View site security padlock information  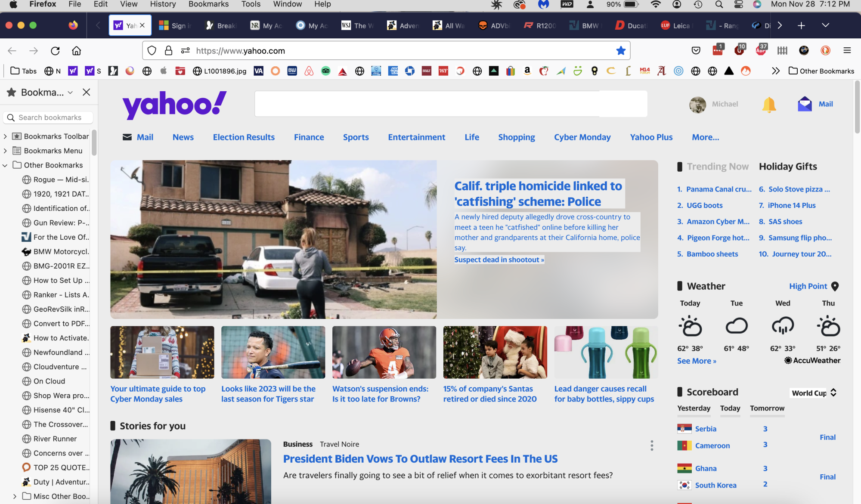(169, 51)
